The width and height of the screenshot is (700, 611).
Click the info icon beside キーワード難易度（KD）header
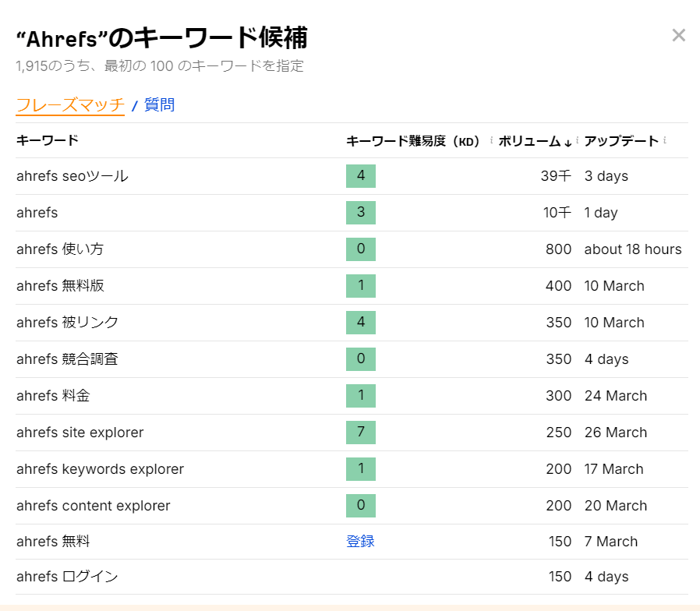pos(491,141)
